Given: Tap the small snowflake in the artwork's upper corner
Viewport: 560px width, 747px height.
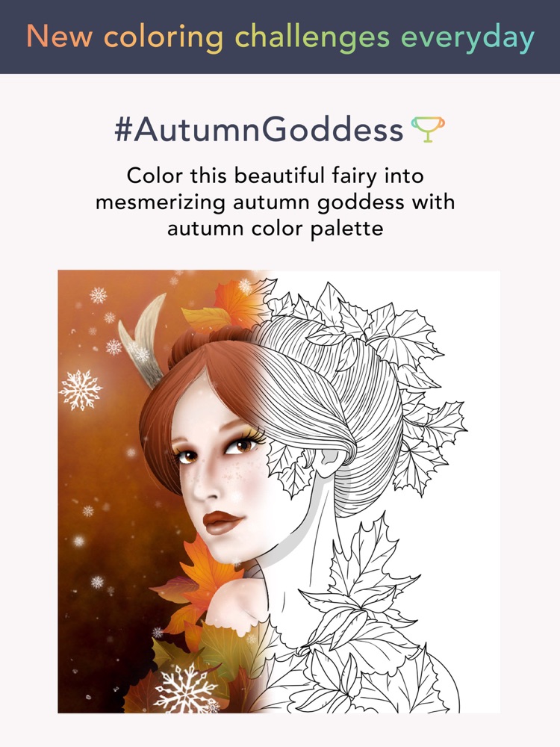Looking at the screenshot, I should [x=98, y=295].
